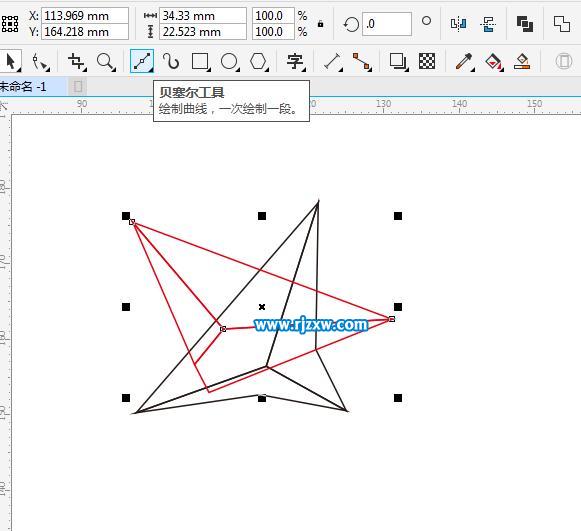Screen dimensions: 581x531
Task: Select the Shape edit node tool
Action: click(40, 61)
